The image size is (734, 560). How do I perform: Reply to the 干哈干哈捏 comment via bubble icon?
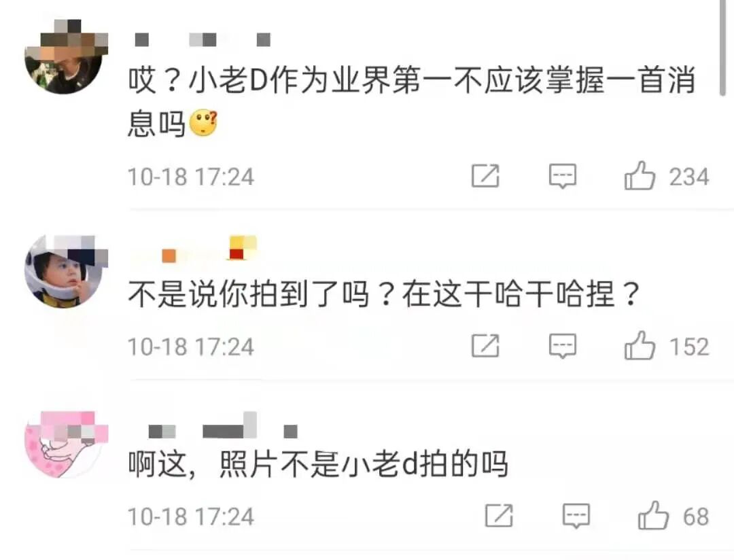click(562, 346)
